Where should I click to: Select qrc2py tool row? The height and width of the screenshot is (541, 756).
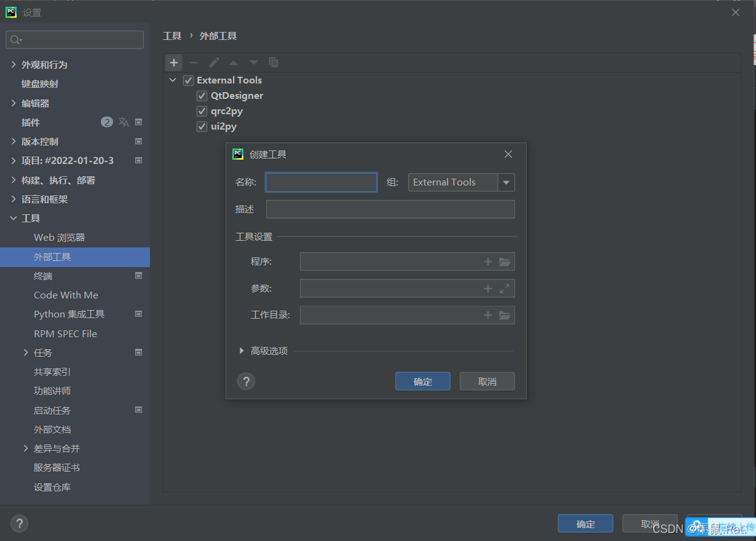227,111
